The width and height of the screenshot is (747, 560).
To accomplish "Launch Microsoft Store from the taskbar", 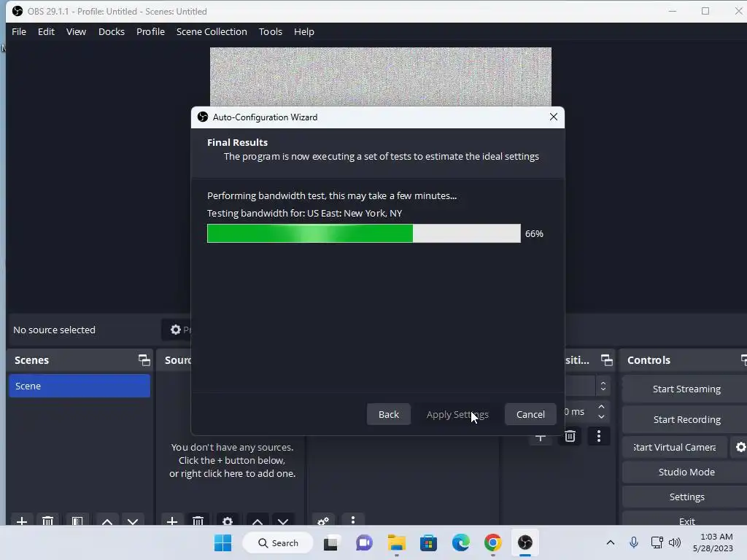I will (428, 542).
